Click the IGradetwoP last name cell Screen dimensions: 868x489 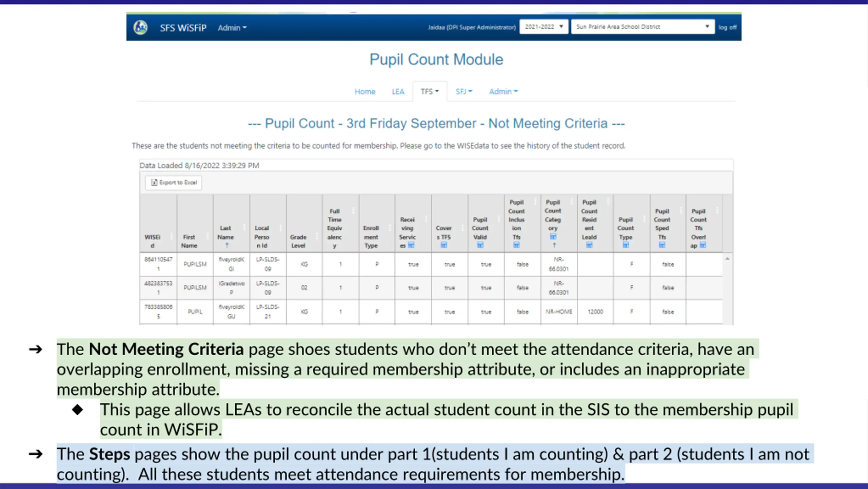(232, 287)
